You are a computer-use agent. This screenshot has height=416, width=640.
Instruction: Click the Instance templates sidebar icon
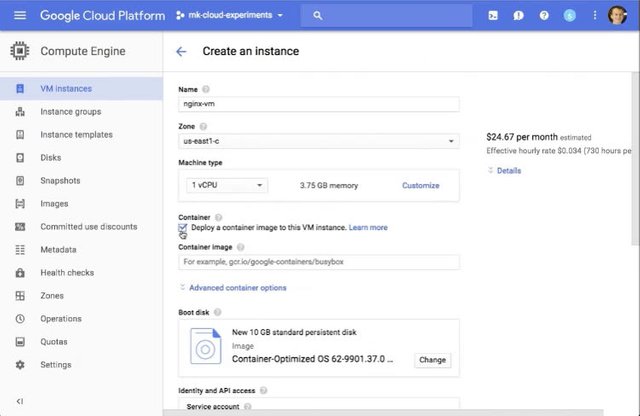click(20, 134)
